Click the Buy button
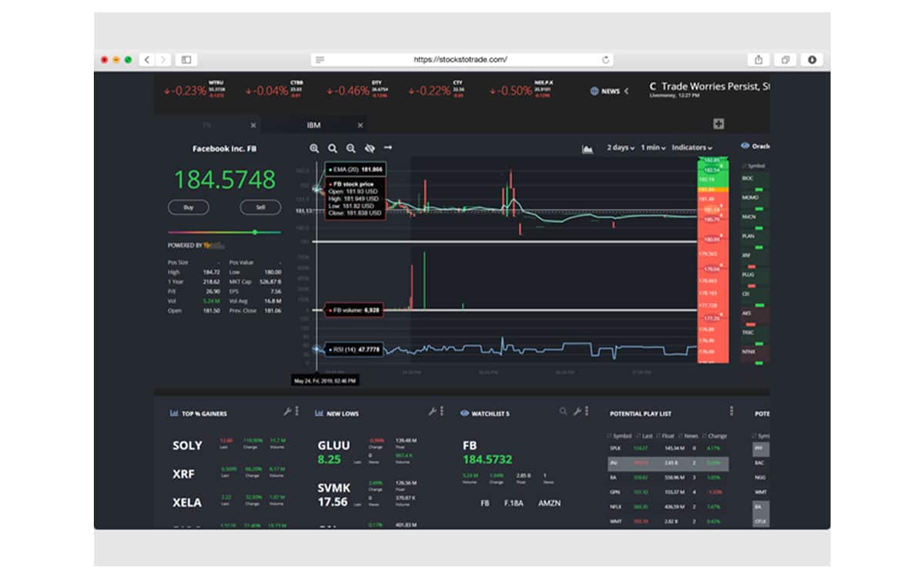The height and width of the screenshot is (578, 924). tap(189, 207)
